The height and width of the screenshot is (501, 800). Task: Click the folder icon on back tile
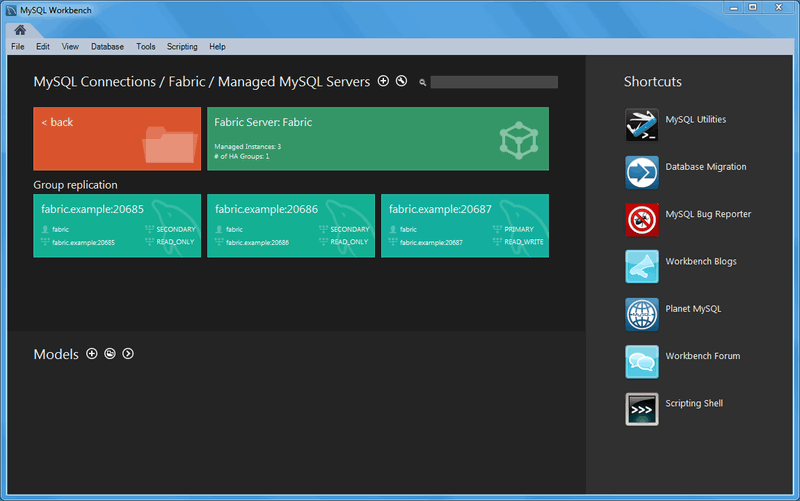(x=170, y=145)
